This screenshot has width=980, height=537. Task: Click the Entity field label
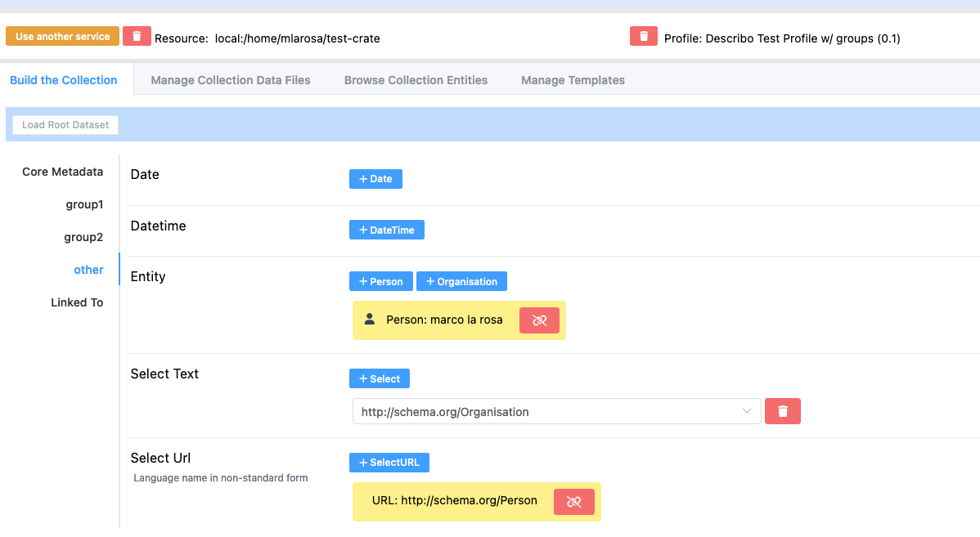point(148,276)
